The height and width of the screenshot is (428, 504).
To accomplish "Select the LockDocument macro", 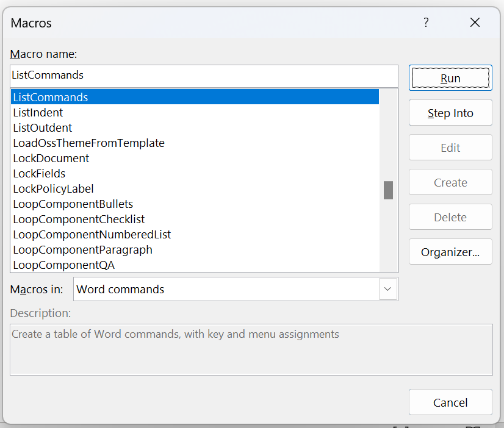I will pyautogui.click(x=195, y=158).
